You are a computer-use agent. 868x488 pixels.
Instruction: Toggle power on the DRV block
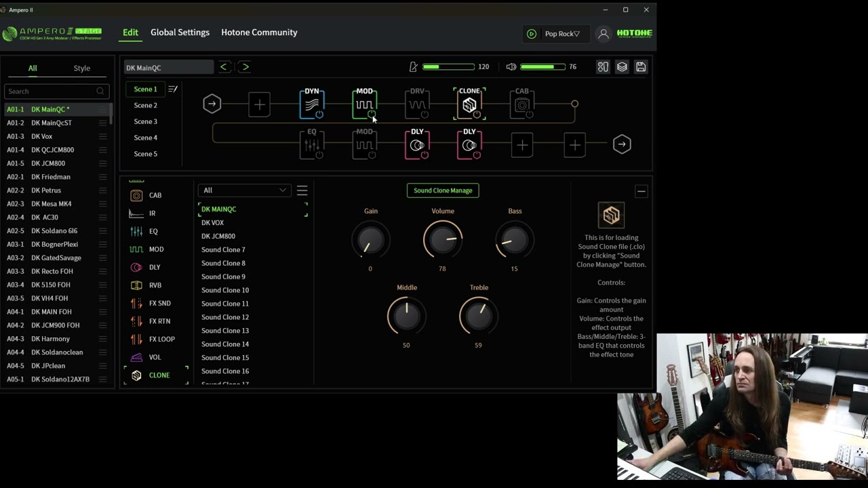[425, 115]
